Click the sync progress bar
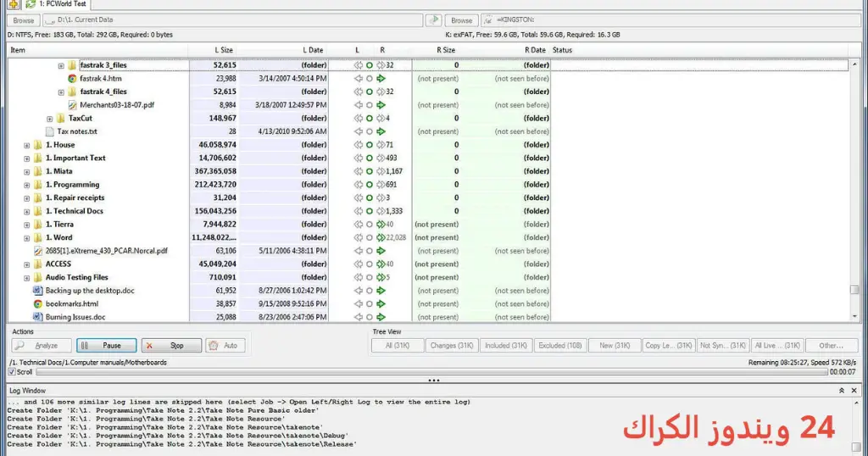 click(x=431, y=372)
